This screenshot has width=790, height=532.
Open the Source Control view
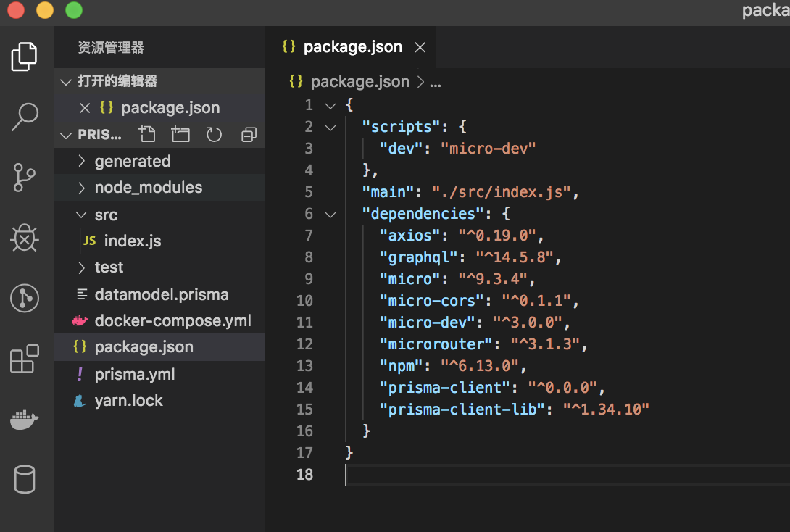pyautogui.click(x=25, y=177)
